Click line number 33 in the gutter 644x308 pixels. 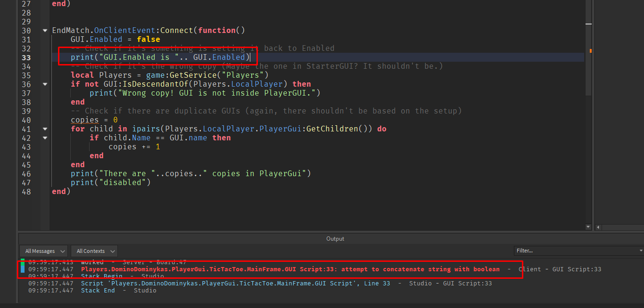(x=26, y=57)
